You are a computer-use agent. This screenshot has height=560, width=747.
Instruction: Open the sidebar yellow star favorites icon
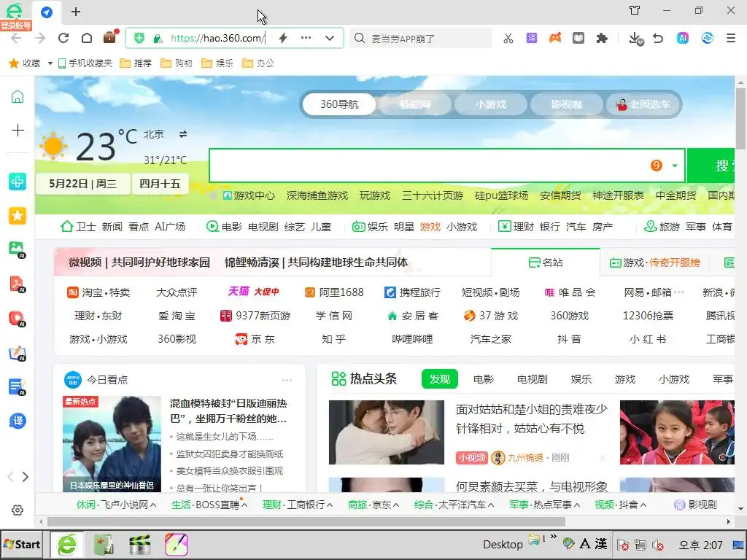pyautogui.click(x=18, y=216)
